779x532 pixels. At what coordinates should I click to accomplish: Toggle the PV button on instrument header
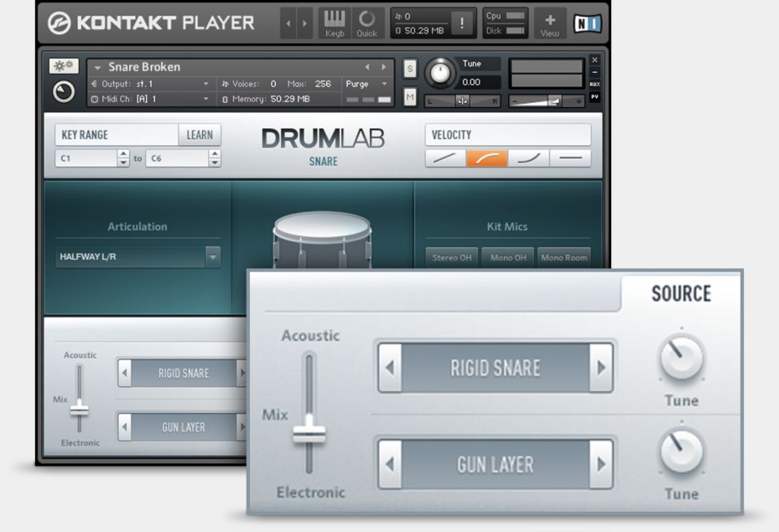595,97
